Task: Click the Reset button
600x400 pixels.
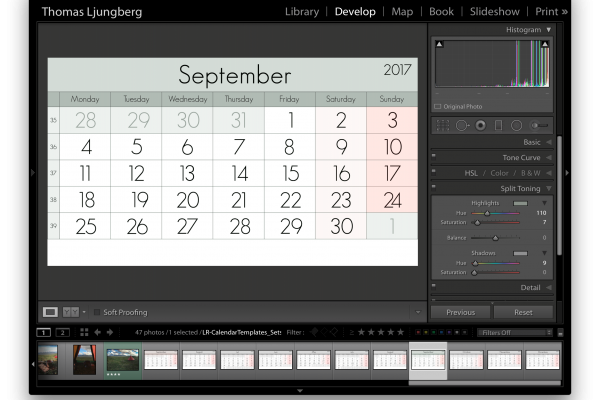Action: (523, 312)
